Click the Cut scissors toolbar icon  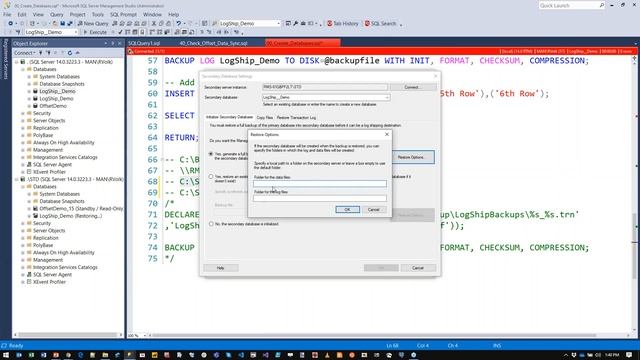coord(154,24)
